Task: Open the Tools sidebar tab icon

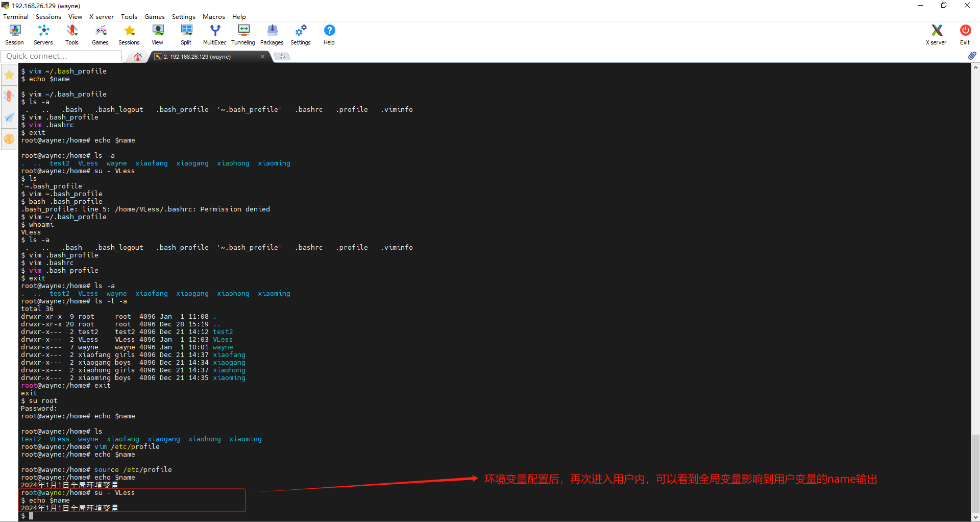Action: 9,96
